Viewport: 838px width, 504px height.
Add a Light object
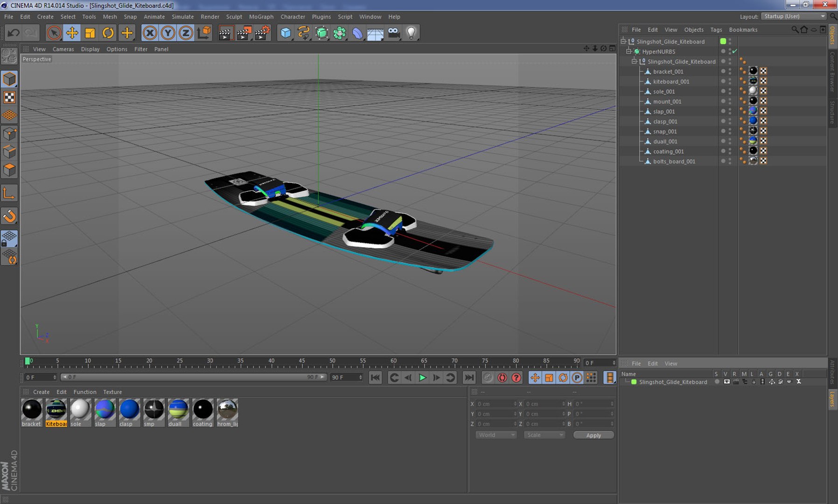(412, 33)
